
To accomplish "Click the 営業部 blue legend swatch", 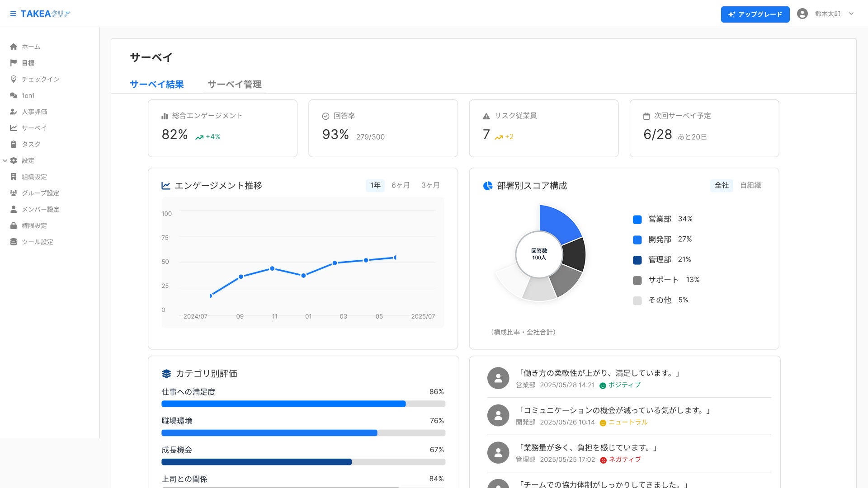I will pyautogui.click(x=637, y=220).
